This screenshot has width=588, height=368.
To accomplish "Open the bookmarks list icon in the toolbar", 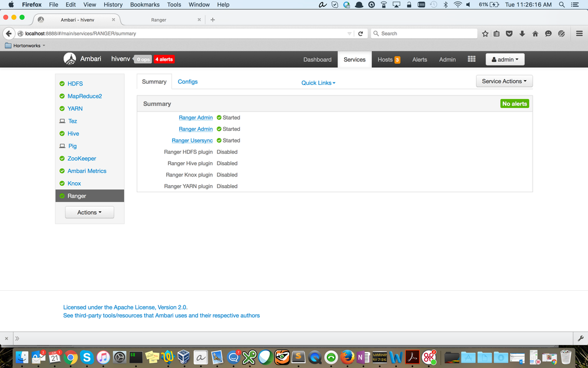I will pos(497,34).
